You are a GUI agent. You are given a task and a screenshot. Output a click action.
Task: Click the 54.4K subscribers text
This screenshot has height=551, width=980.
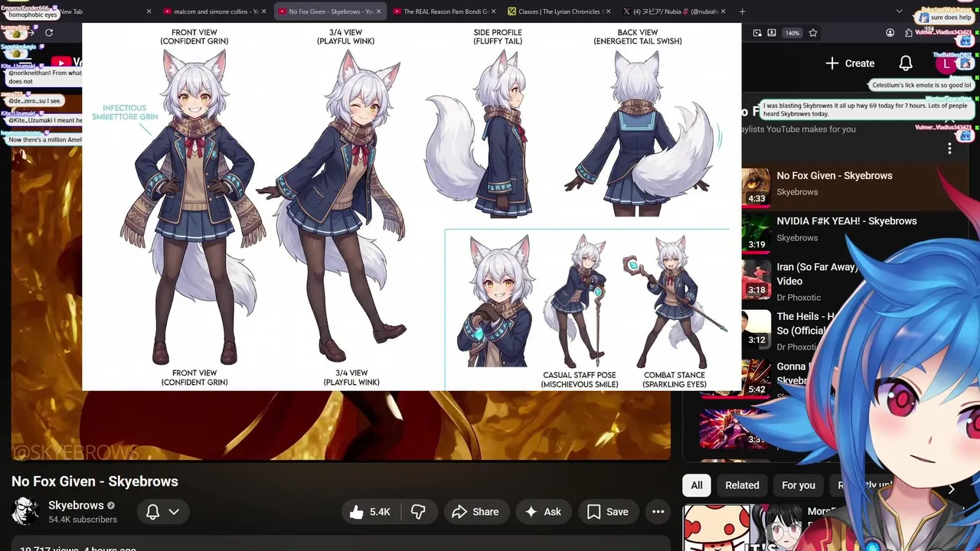point(83,520)
